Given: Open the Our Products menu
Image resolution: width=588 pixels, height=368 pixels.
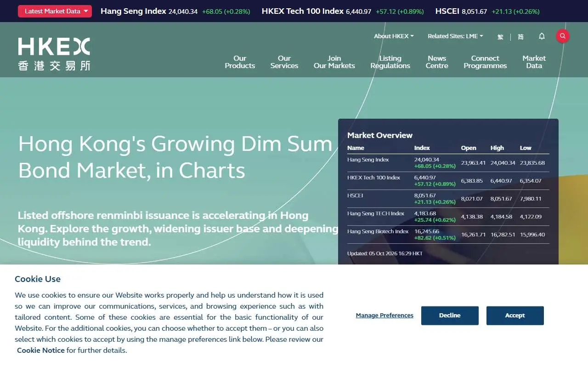Looking at the screenshot, I should tap(240, 62).
